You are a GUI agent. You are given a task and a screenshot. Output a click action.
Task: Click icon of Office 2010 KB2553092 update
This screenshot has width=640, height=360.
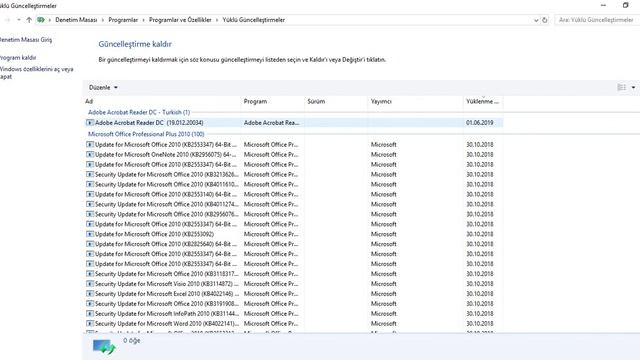point(90,234)
